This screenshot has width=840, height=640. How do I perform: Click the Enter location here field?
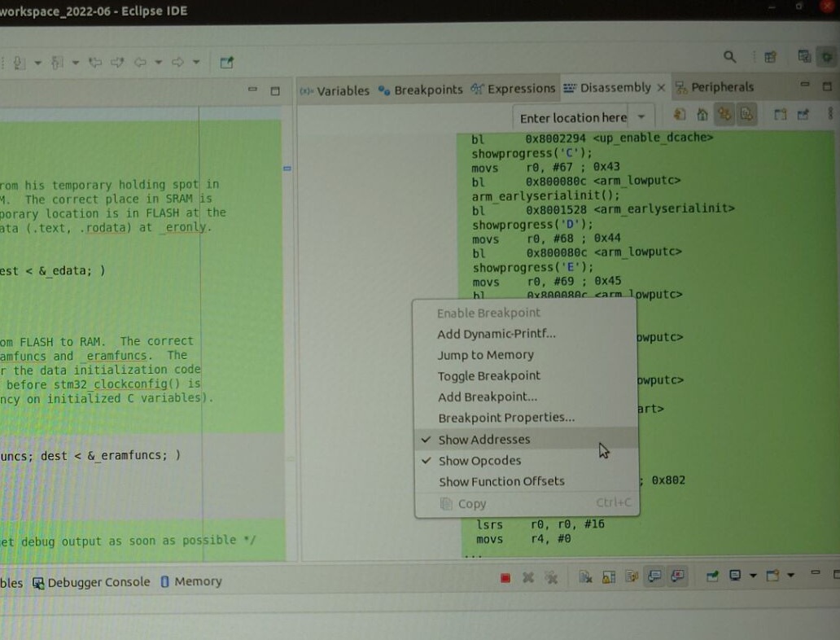click(x=573, y=117)
